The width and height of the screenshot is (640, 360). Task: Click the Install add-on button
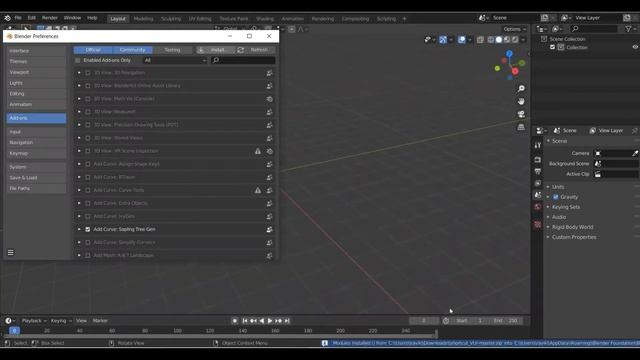click(x=216, y=50)
